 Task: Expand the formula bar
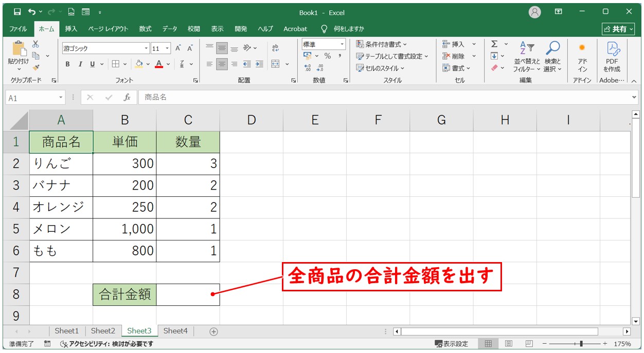click(634, 97)
